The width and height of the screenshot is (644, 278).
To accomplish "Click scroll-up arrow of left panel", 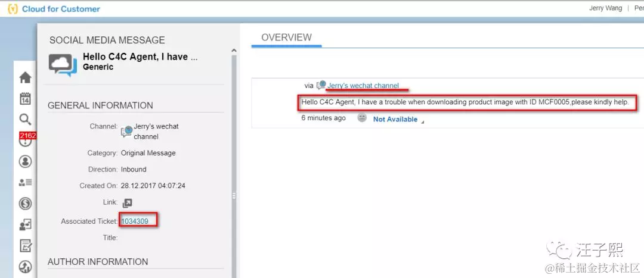I will click(x=234, y=51).
